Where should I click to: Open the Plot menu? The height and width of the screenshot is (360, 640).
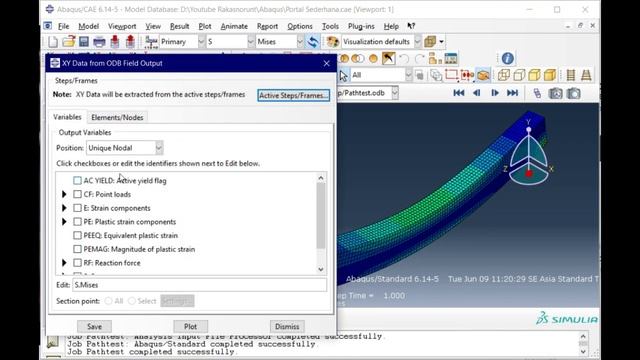tap(205, 26)
